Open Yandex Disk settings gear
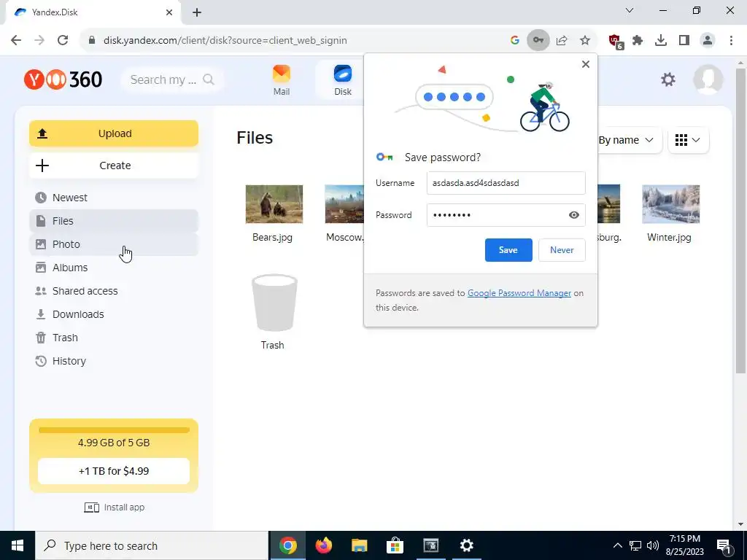The width and height of the screenshot is (747, 560). pos(668,79)
